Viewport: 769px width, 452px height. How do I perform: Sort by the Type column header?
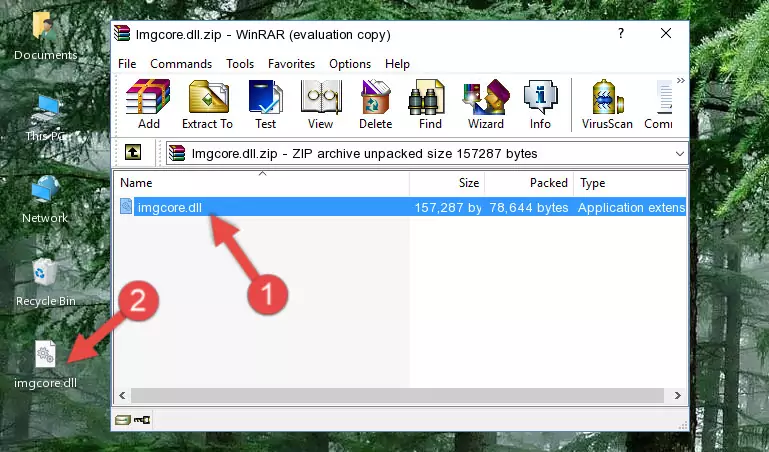point(630,183)
